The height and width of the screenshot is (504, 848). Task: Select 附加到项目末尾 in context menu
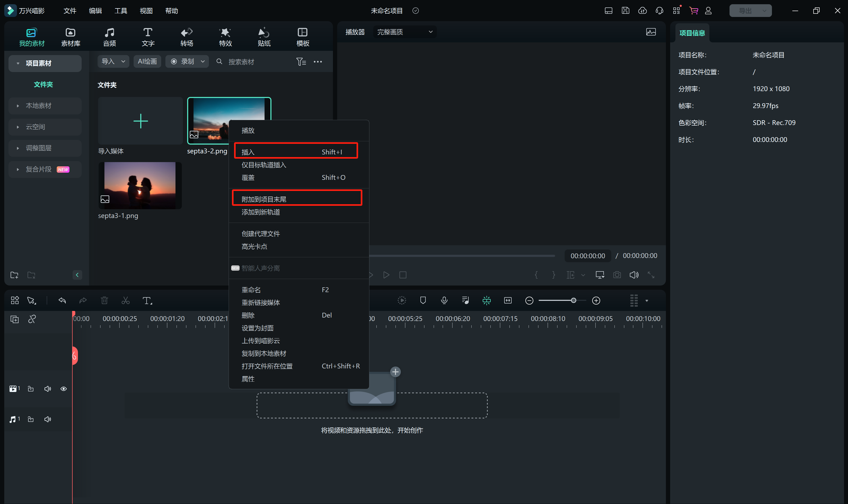click(264, 199)
